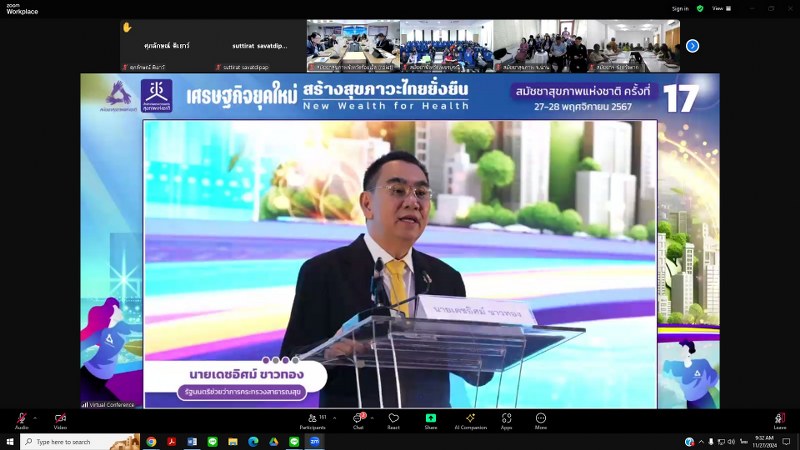
Task: Open the Zoom Apps panel
Action: (x=506, y=421)
